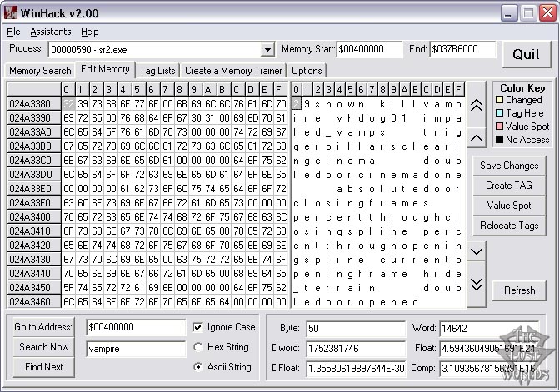Click the row address 024A33B0
Screen dimensions: 560x392
click(x=34, y=146)
